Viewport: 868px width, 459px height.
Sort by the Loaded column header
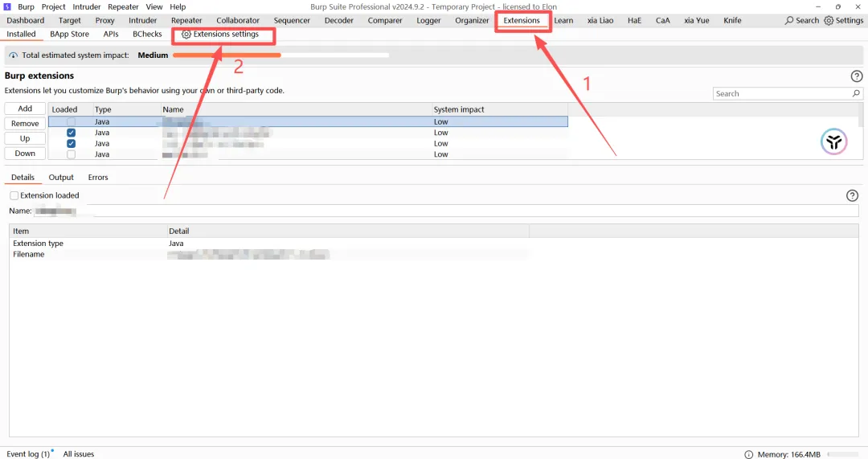tap(70, 109)
